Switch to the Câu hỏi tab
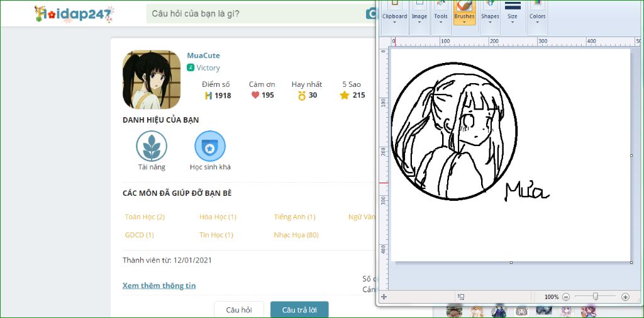644x318 pixels. tap(239, 310)
